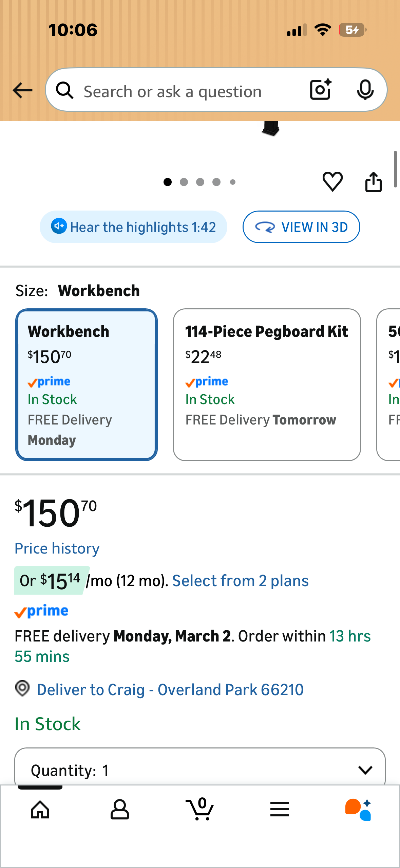The height and width of the screenshot is (868, 400).
Task: Tap the microphone voice search icon
Action: pyautogui.click(x=365, y=90)
